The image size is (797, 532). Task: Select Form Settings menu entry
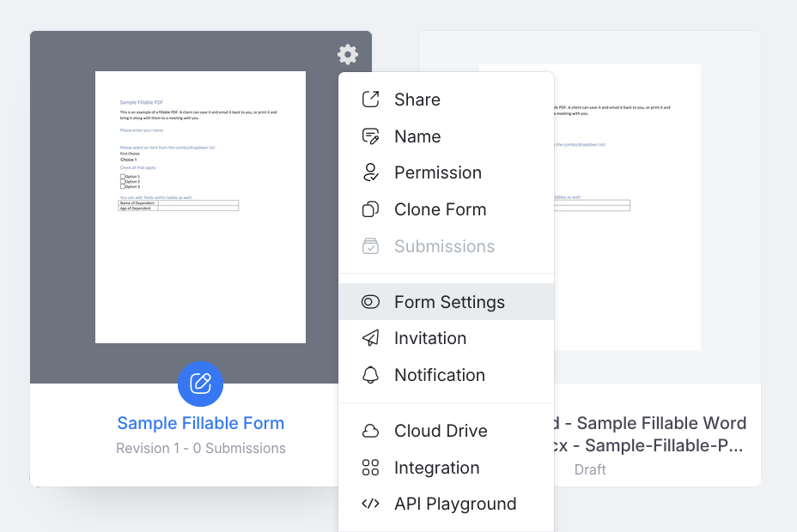click(449, 302)
